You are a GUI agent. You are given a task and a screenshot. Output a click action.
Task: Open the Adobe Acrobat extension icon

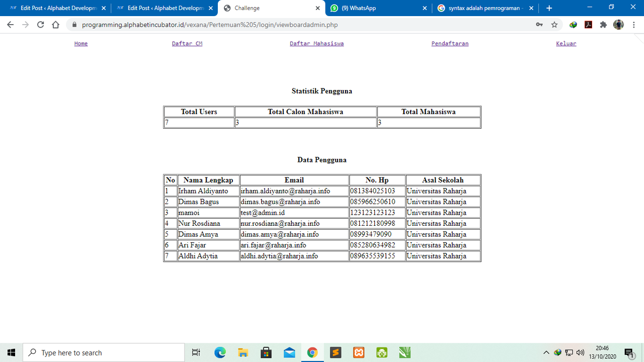click(x=588, y=25)
